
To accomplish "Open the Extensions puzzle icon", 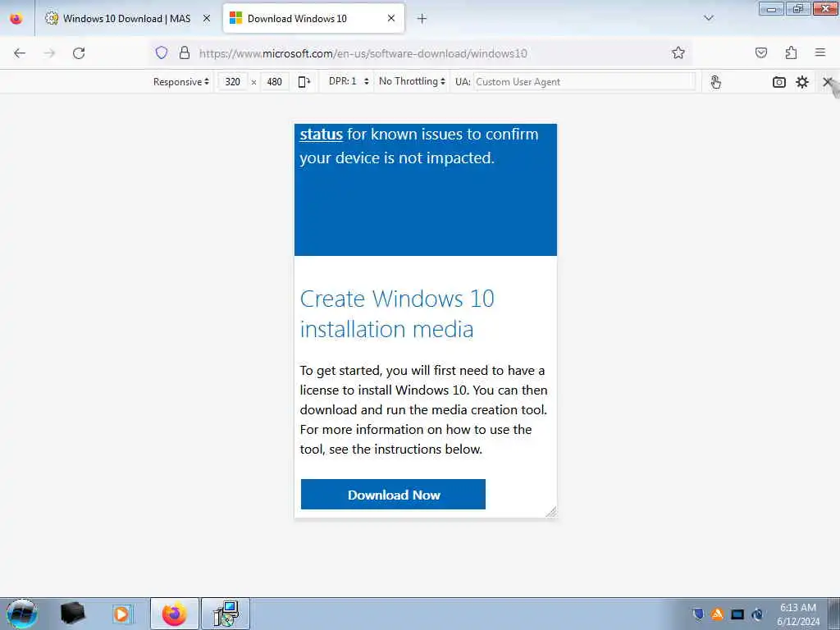I will point(791,52).
